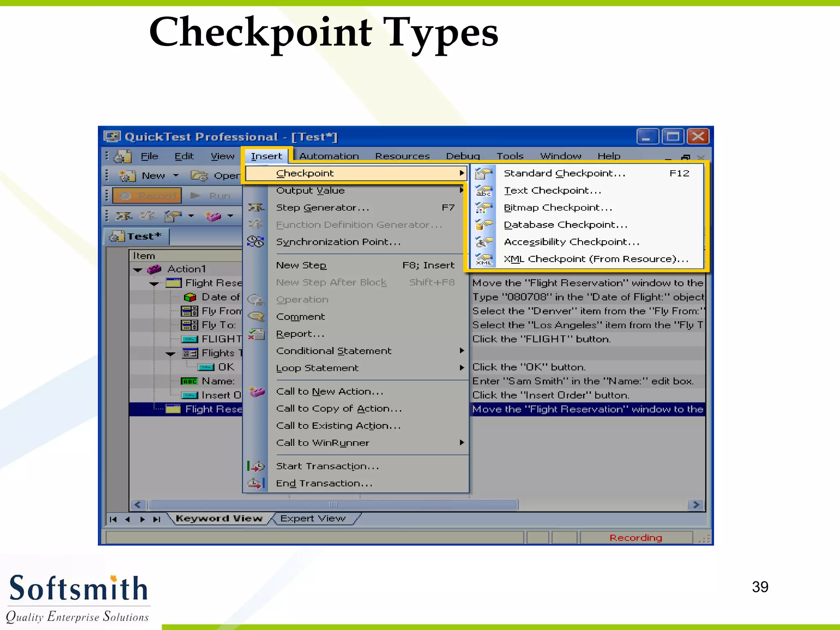Select Call to Copy of Action entry
Image resolution: width=840 pixels, height=630 pixels.
pyautogui.click(x=356, y=409)
